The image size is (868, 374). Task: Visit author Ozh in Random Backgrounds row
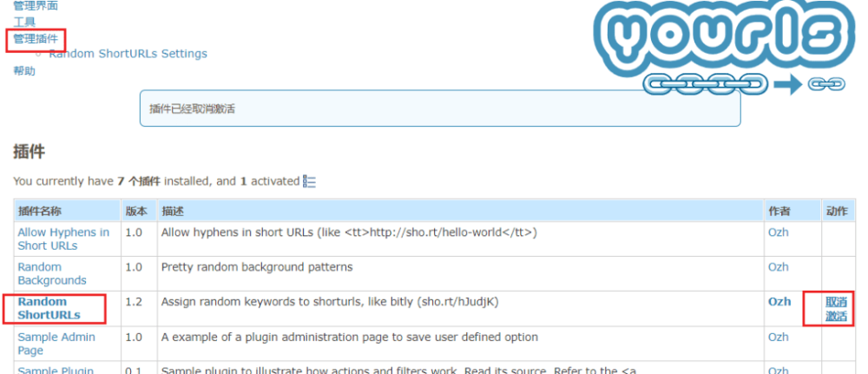click(x=778, y=267)
